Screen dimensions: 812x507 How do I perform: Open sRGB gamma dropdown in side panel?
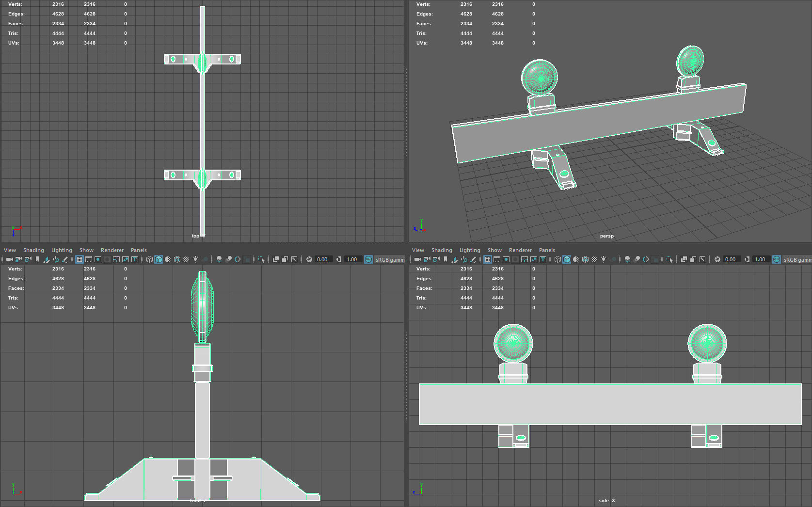click(797, 260)
